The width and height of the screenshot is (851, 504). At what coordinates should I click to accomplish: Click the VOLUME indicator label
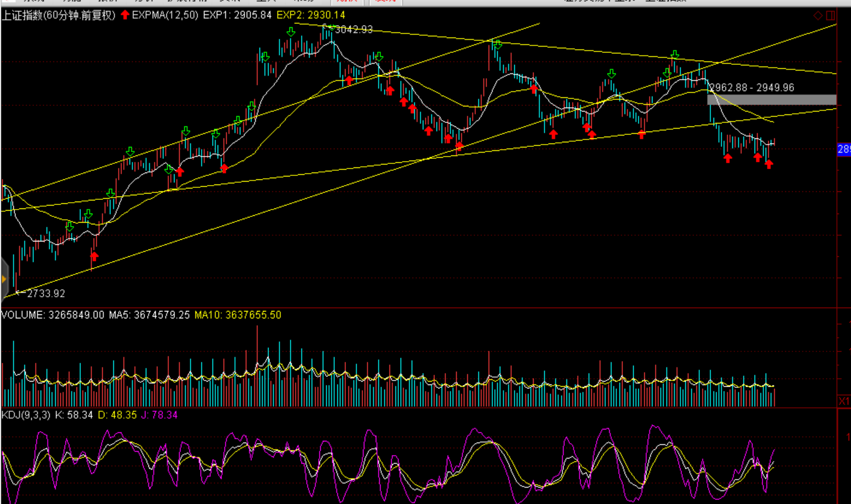[22, 315]
